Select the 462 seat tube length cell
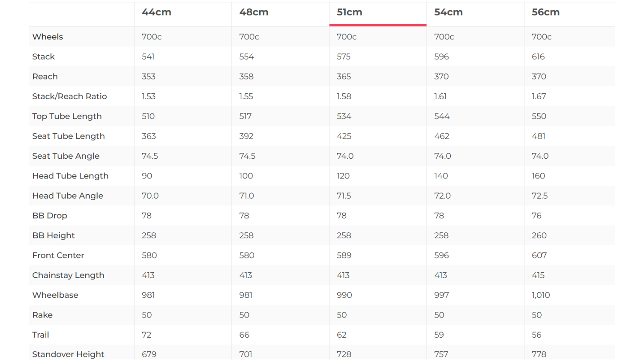This screenshot has height=362, width=644. click(442, 136)
